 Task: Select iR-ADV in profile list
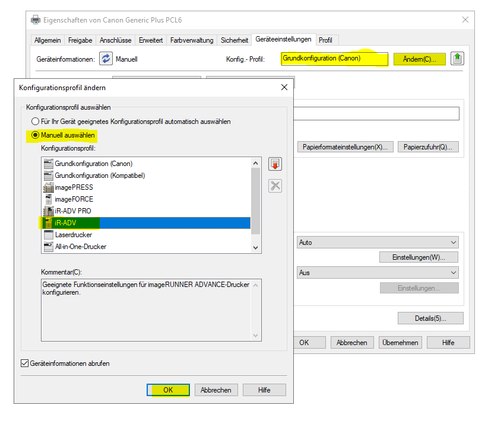click(x=147, y=223)
